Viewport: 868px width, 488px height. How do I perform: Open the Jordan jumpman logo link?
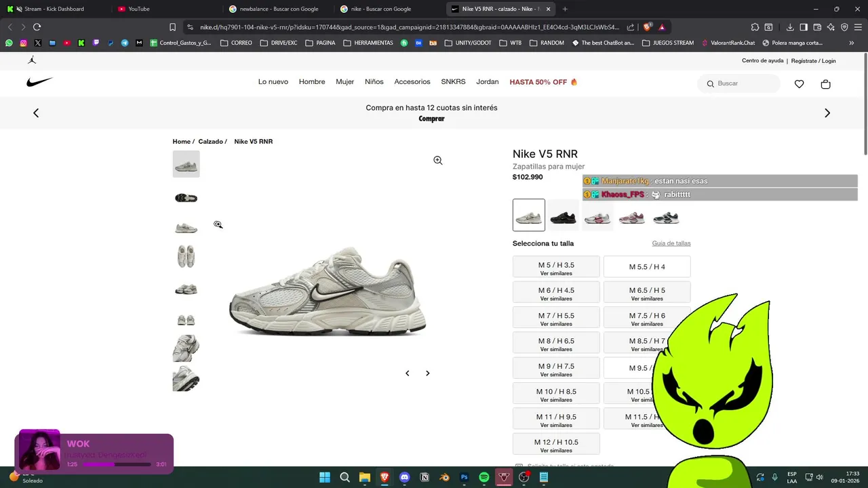pyautogui.click(x=32, y=60)
